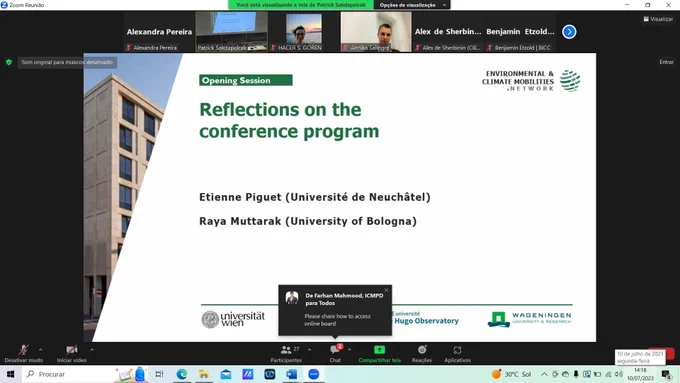
Task: Click Som original para músicos label
Action: (67, 62)
